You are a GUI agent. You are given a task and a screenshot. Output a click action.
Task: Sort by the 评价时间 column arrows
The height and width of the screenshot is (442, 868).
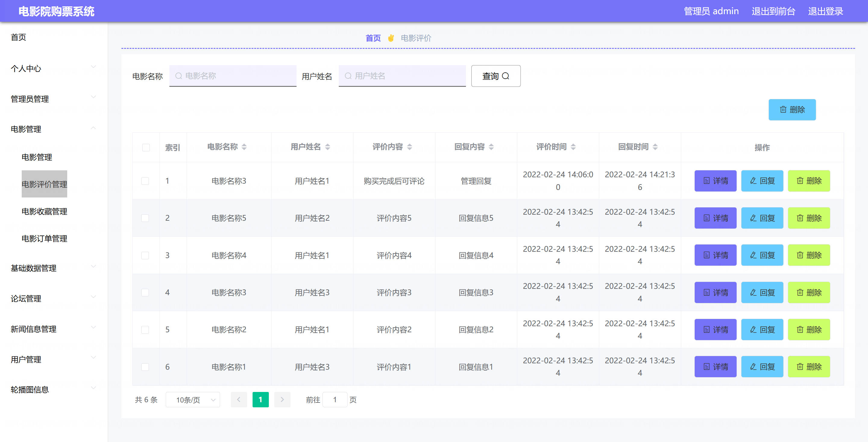coord(573,147)
